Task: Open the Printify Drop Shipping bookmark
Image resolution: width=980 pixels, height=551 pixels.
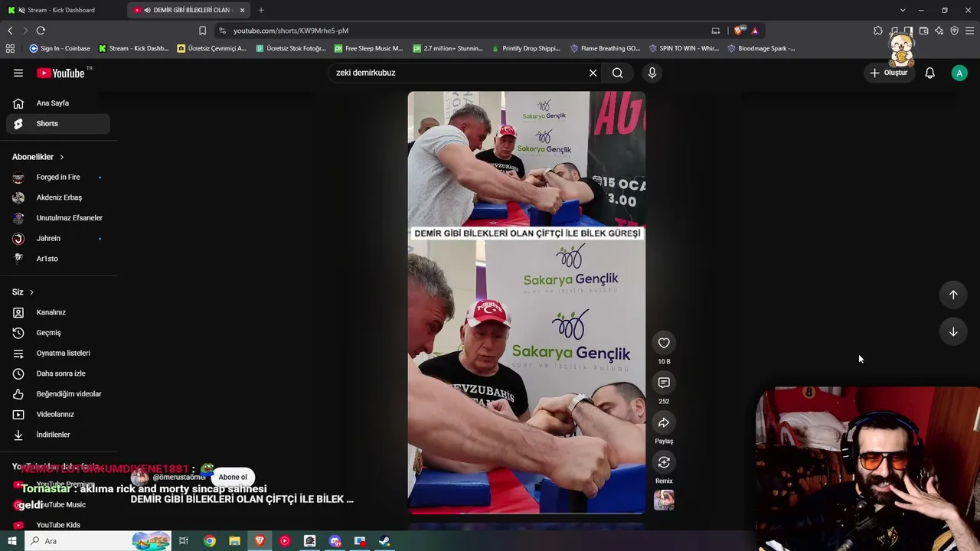Action: (526, 48)
